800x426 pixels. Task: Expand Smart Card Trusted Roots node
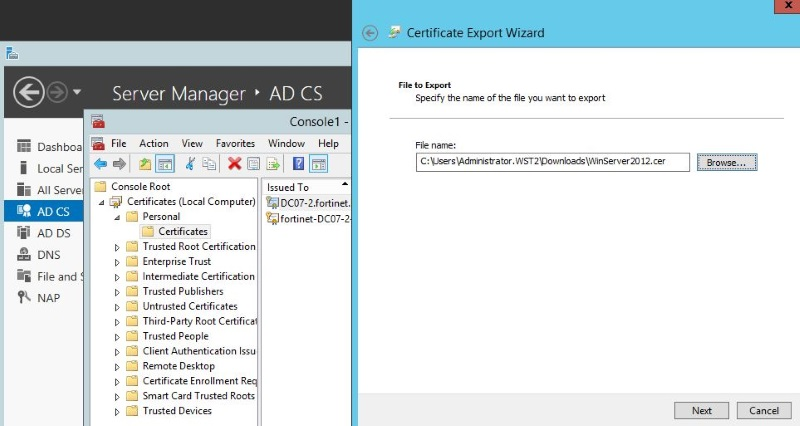tap(117, 397)
